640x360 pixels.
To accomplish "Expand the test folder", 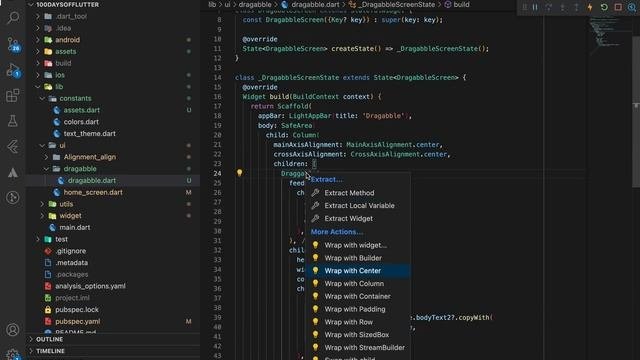I will point(38,240).
